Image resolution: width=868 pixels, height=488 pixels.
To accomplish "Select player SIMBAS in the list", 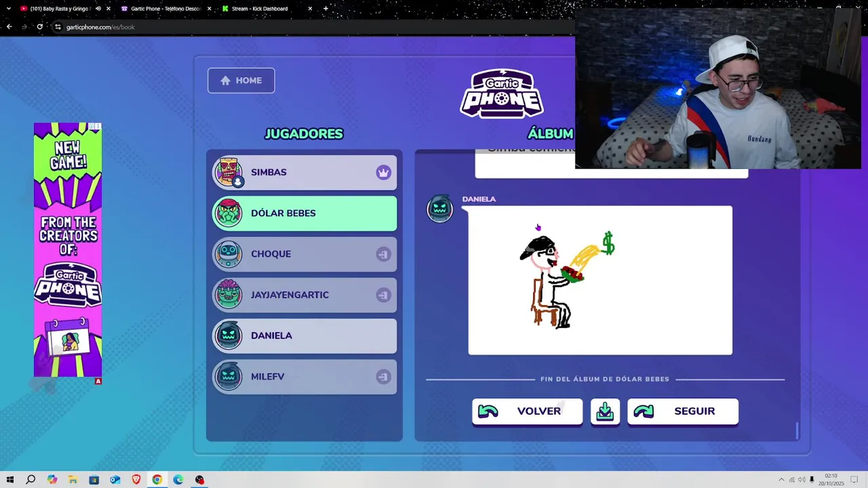I will (304, 172).
